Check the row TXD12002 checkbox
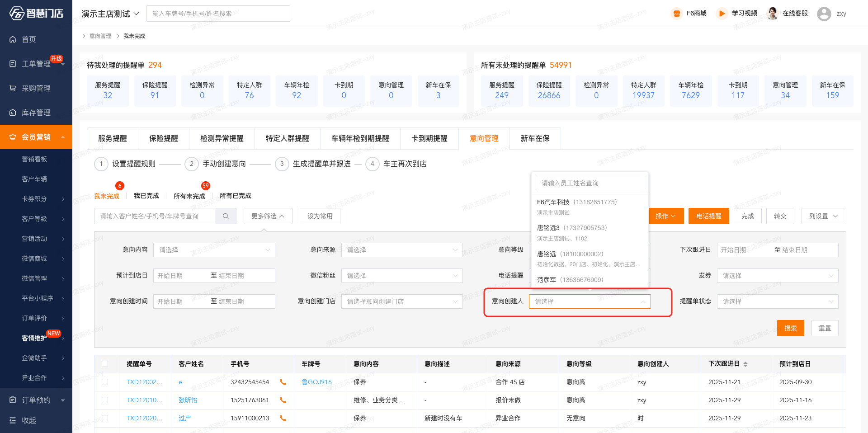868x433 pixels. point(105,382)
